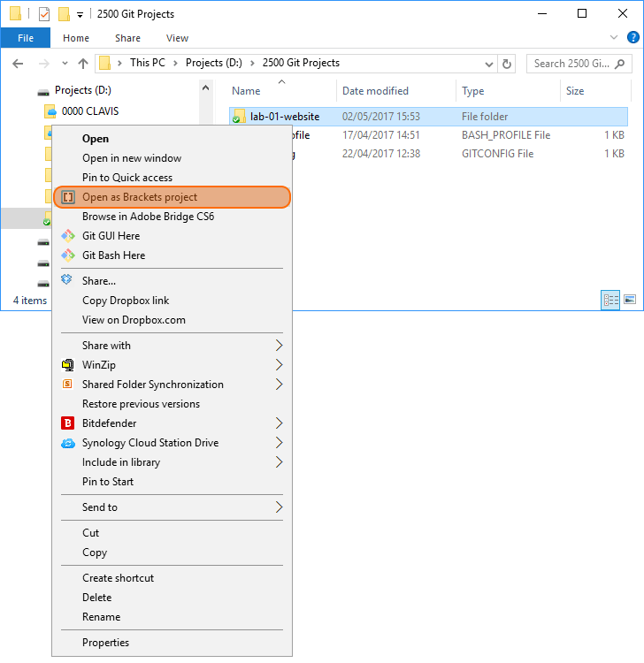Image resolution: width=644 pixels, height=663 pixels.
Task: Expand the Include in library submenu arrow
Action: [x=279, y=462]
